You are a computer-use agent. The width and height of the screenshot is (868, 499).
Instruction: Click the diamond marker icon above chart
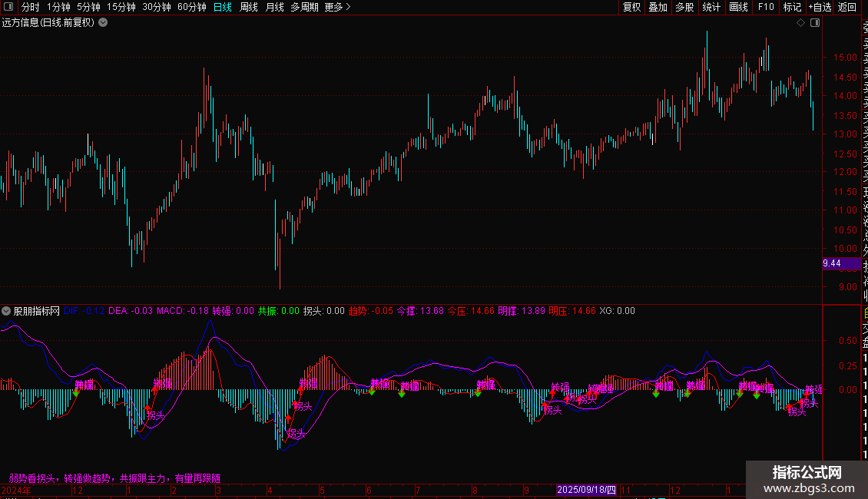(x=800, y=23)
